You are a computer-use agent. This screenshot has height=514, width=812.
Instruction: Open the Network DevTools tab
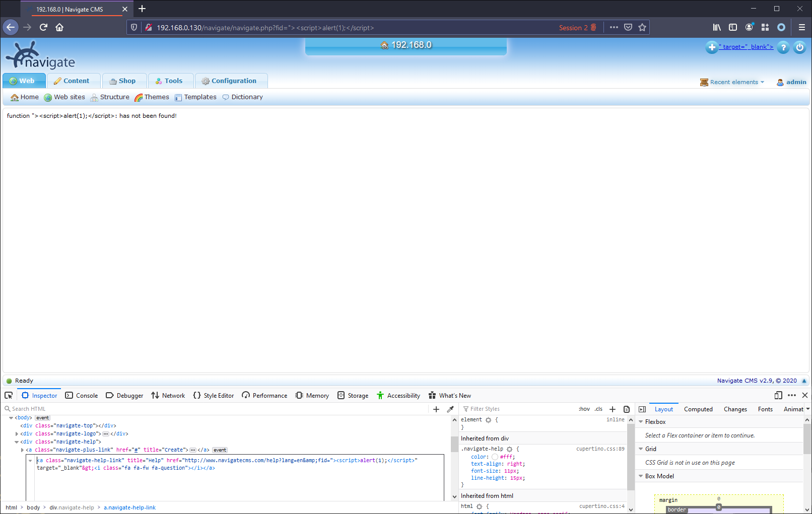pos(168,396)
